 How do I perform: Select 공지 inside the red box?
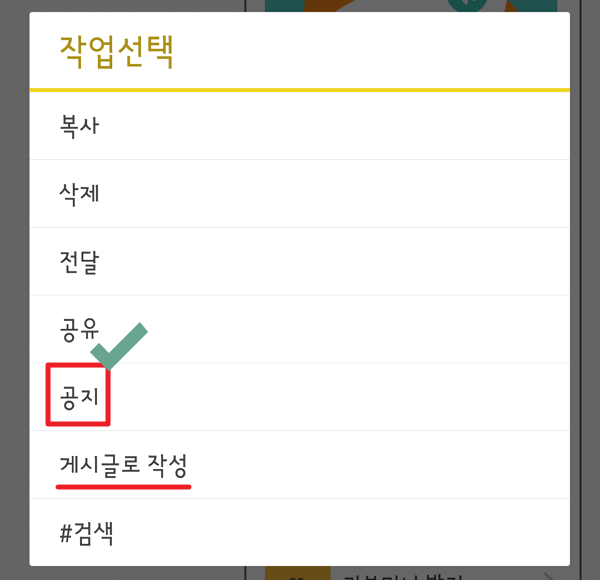pyautogui.click(x=80, y=397)
